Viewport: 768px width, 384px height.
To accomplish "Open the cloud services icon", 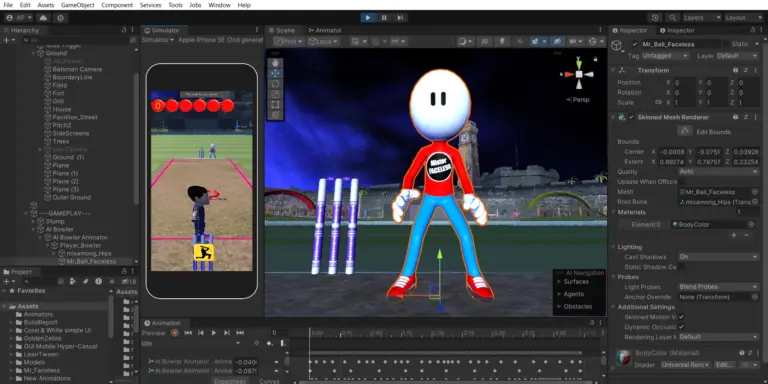I will [43, 18].
